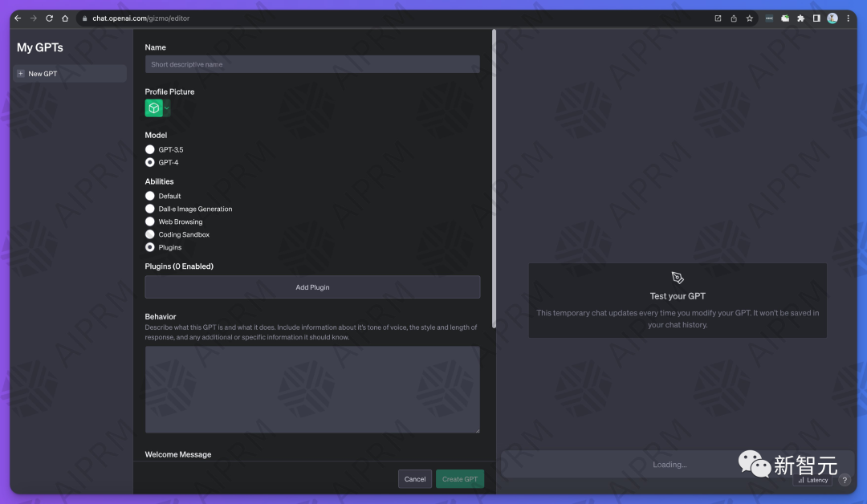The image size is (867, 504).
Task: Choose Dall-e Image Generation ability
Action: (x=150, y=209)
